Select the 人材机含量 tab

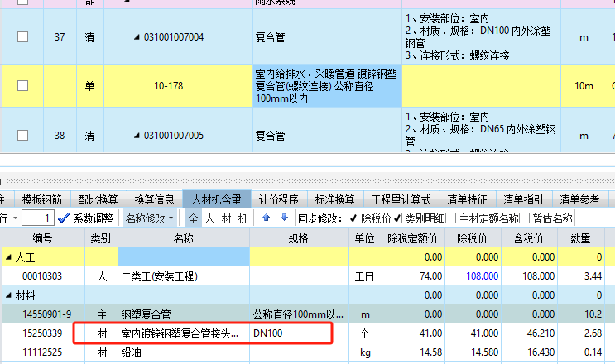pos(217,199)
